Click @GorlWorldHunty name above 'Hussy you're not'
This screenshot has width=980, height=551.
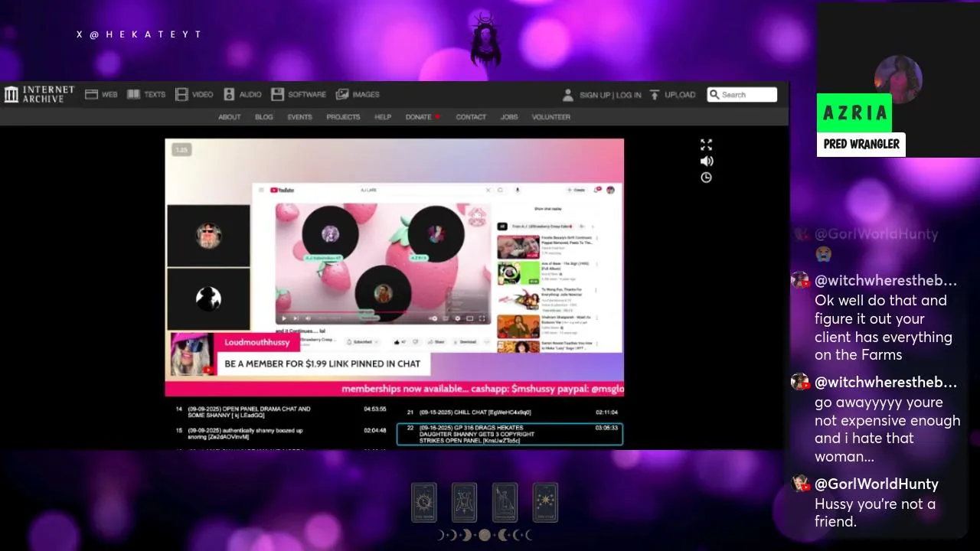(x=876, y=484)
